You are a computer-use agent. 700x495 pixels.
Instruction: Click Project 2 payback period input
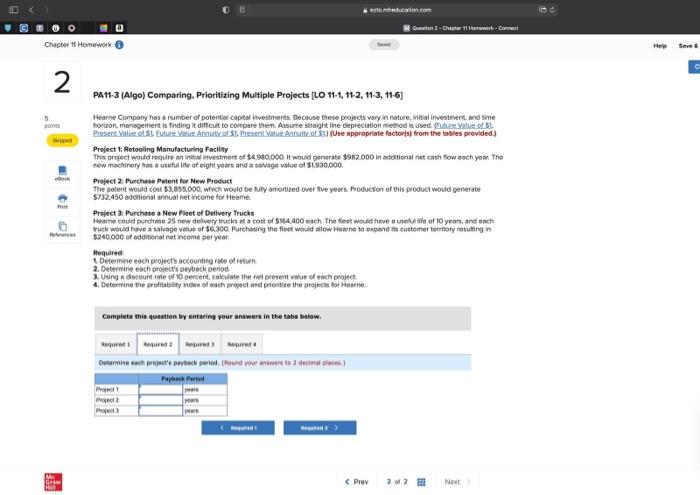point(161,400)
